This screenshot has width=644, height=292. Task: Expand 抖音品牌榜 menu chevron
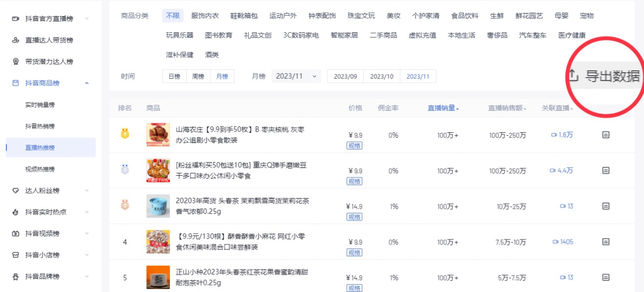click(x=86, y=277)
